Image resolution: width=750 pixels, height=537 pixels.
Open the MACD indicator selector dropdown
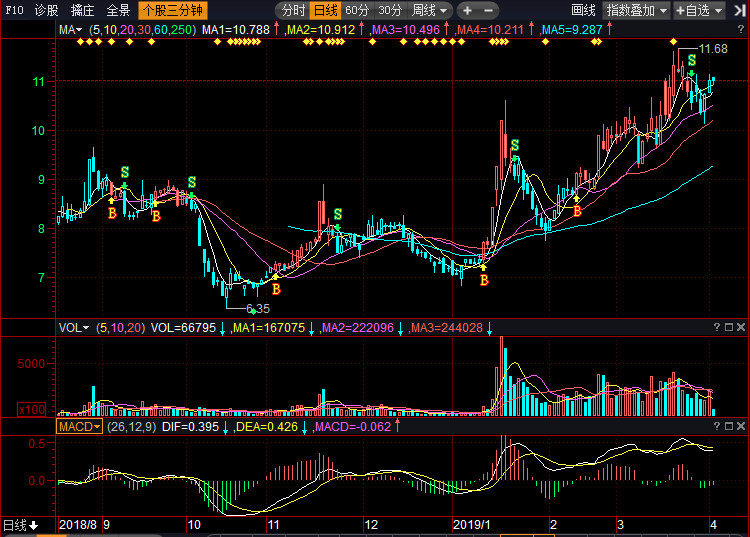click(x=79, y=426)
